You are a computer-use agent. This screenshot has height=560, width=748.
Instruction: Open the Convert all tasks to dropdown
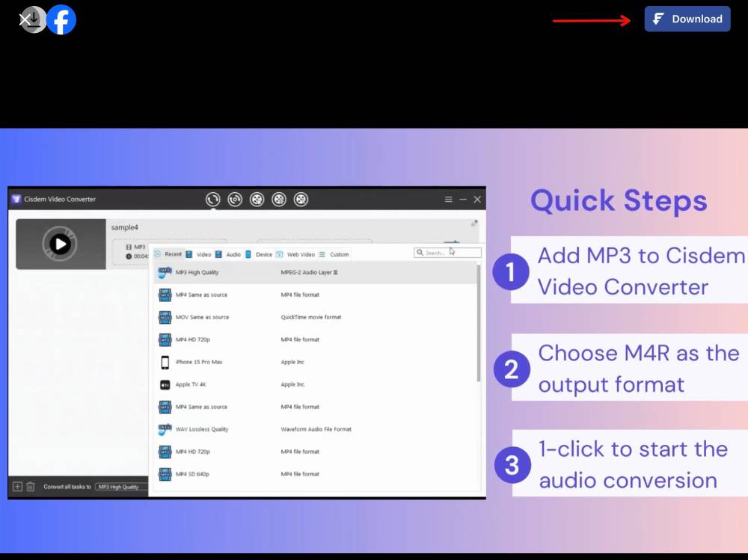[121, 487]
